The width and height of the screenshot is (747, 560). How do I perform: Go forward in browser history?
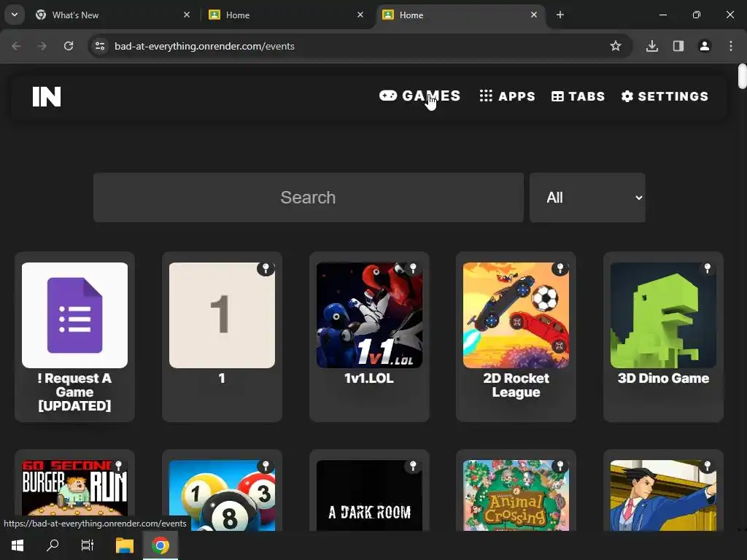pyautogui.click(x=42, y=46)
